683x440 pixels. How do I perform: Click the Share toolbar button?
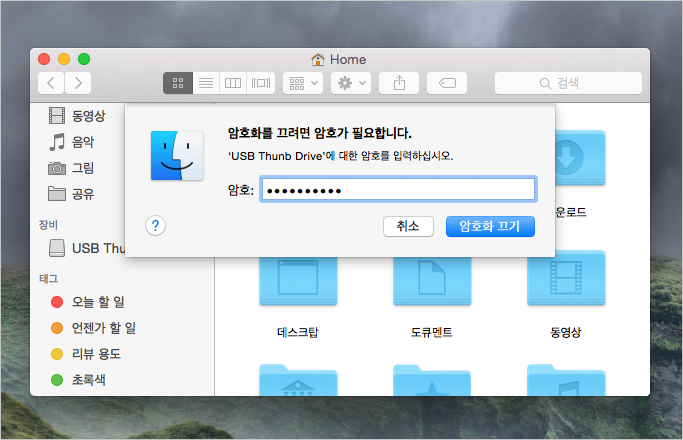pyautogui.click(x=399, y=83)
